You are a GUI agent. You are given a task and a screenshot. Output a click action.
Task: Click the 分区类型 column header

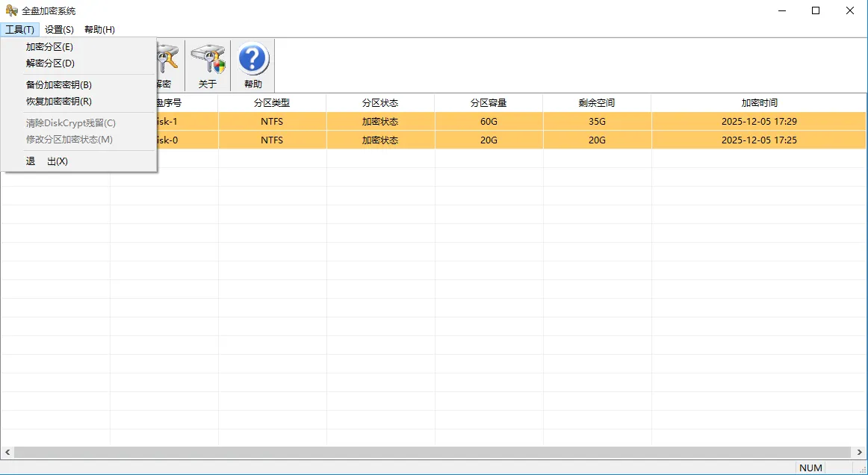(x=272, y=102)
